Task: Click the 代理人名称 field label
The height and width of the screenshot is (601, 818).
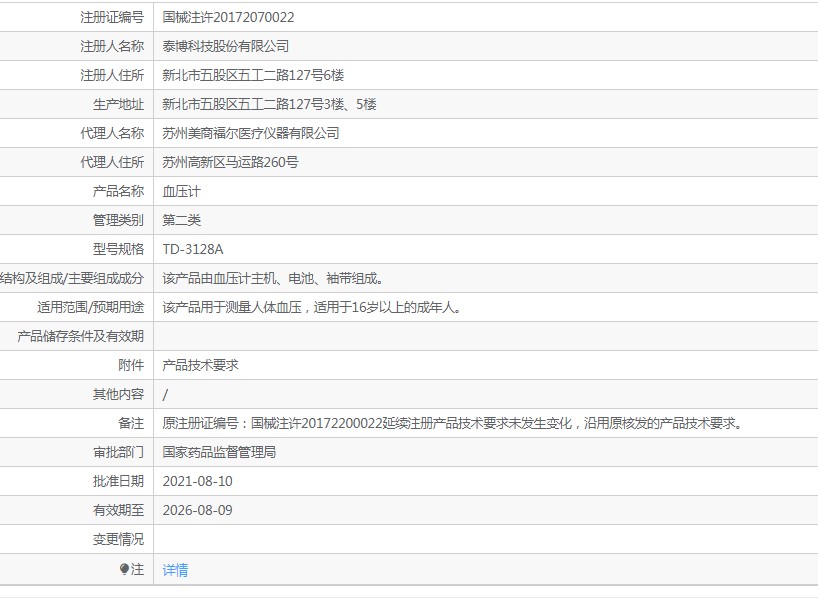Action: 112,133
